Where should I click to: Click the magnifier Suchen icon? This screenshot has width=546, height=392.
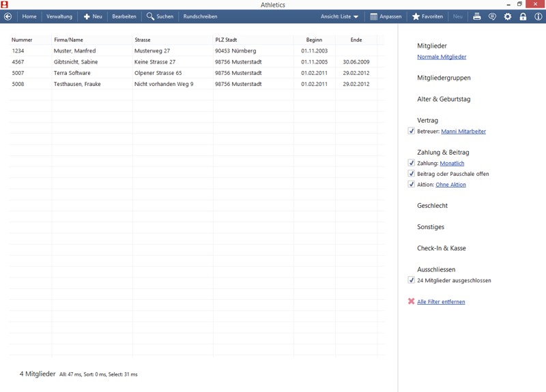[x=150, y=16]
